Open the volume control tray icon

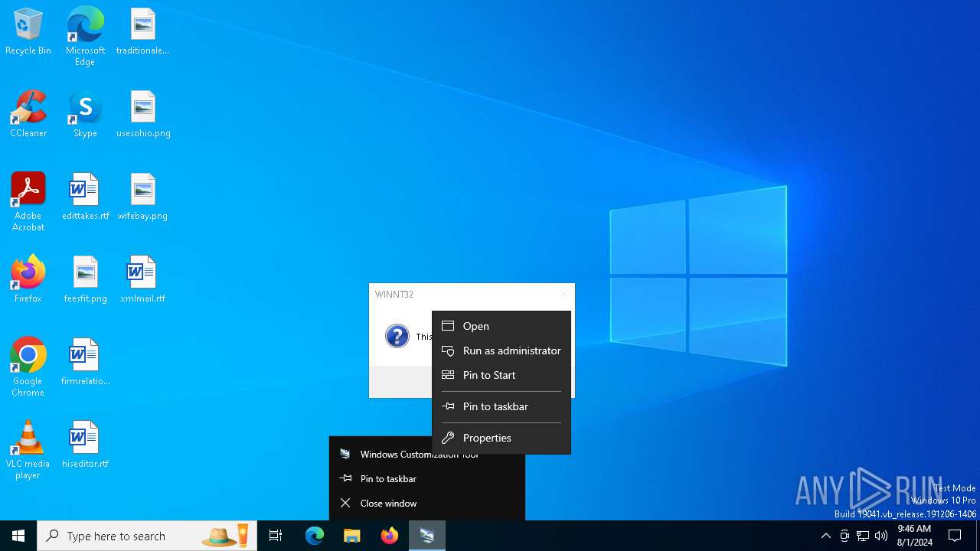tap(881, 536)
